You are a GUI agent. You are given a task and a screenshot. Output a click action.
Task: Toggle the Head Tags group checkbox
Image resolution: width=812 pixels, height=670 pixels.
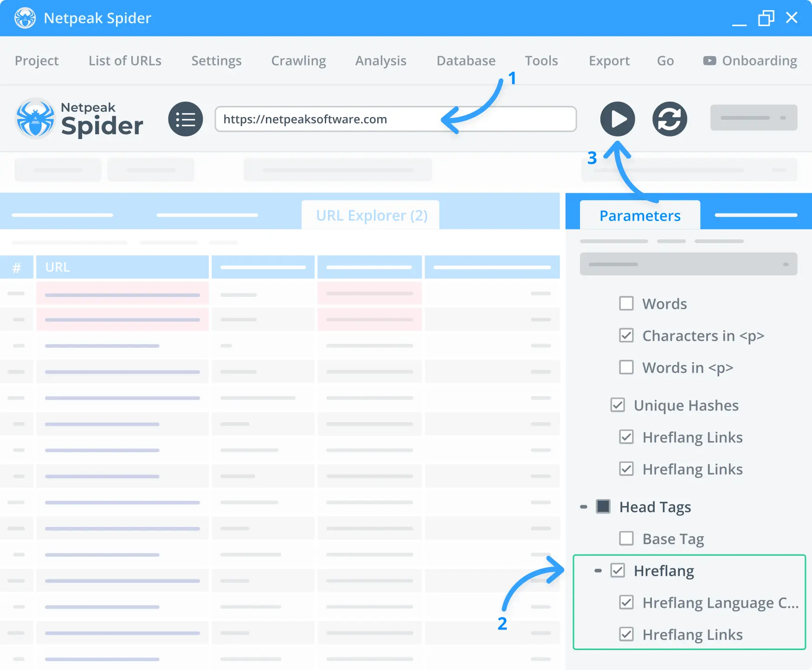(603, 507)
